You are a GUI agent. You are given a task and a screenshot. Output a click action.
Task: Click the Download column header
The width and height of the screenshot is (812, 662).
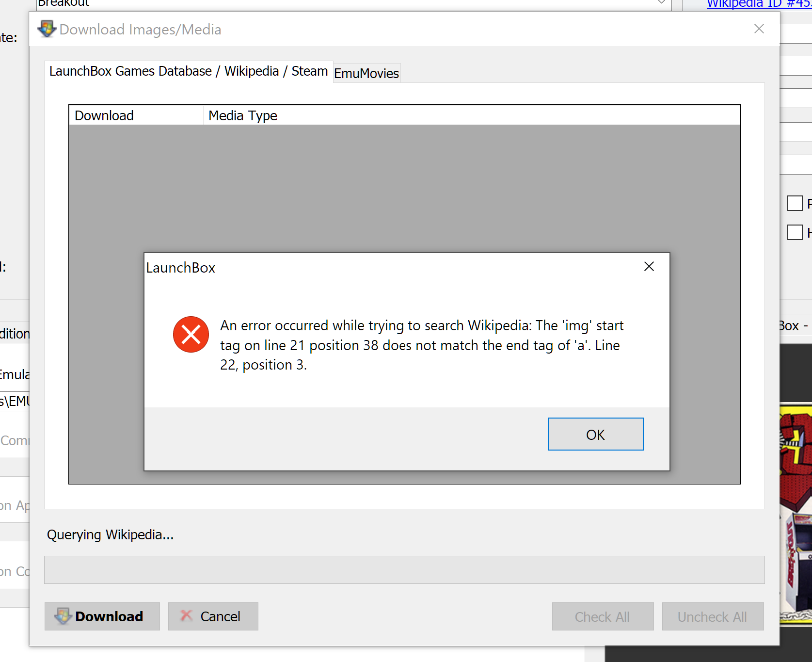click(136, 115)
